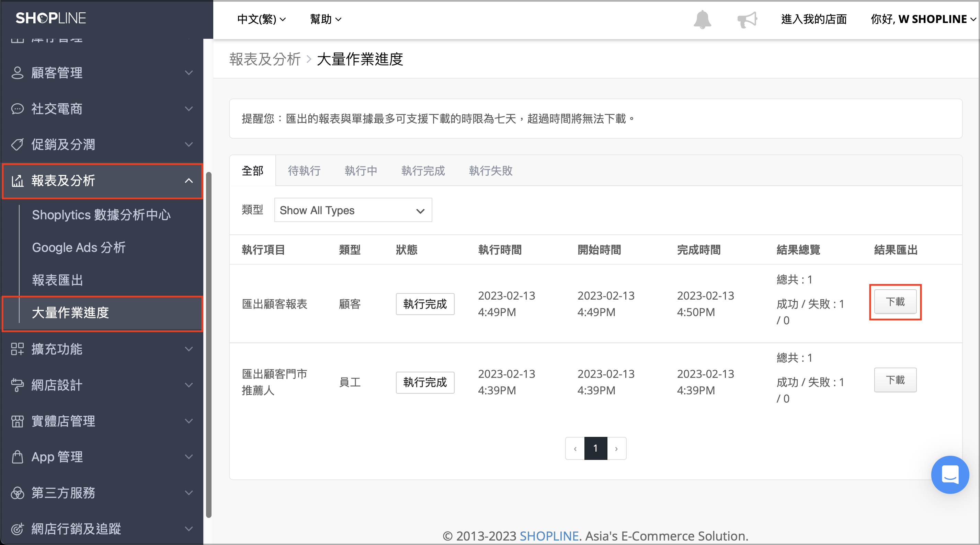
Task: Expand the 網店行銷及追蹤 menu chevron
Action: (189, 529)
